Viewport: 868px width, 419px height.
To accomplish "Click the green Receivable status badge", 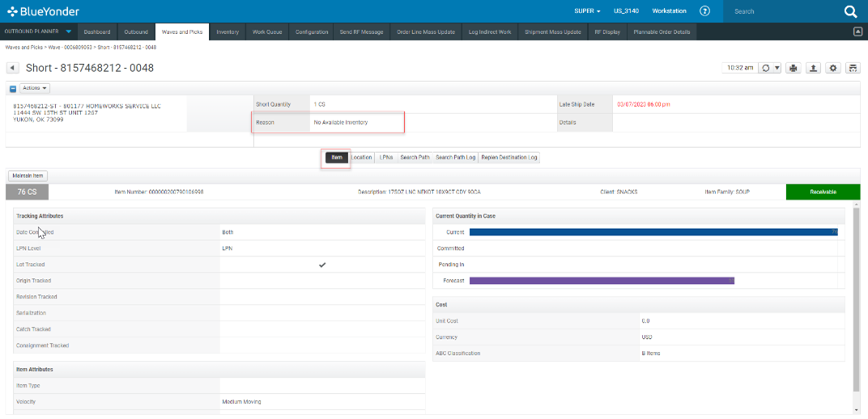I will (x=823, y=192).
